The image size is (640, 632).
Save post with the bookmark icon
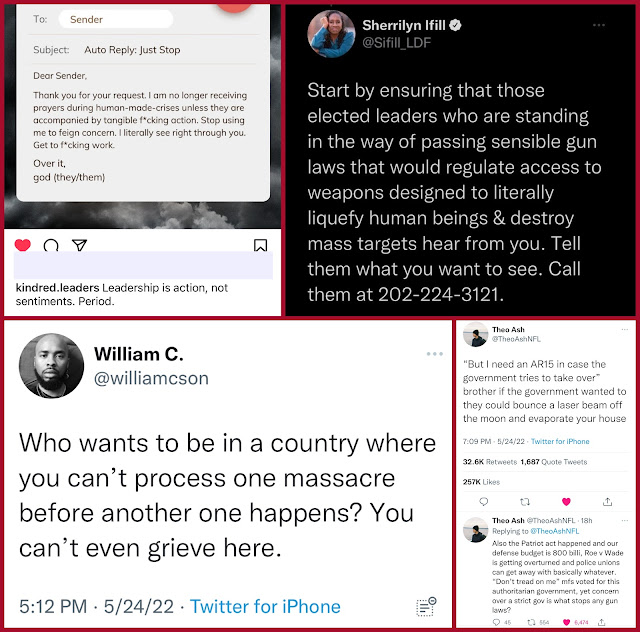coord(260,245)
